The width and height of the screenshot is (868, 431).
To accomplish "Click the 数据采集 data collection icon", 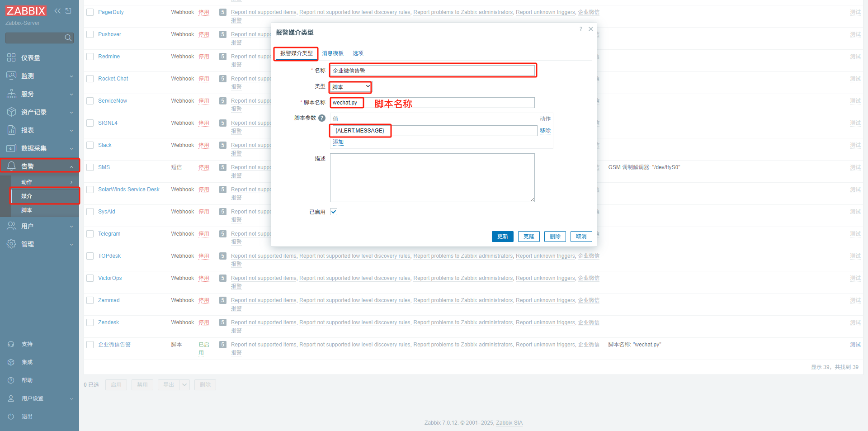I will 11,148.
